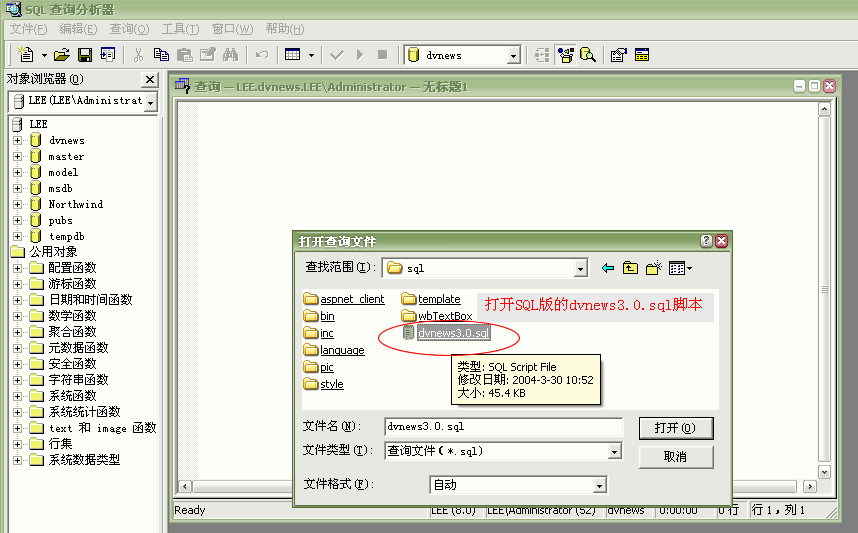Image resolution: width=858 pixels, height=533 pixels.
Task: Click the open file toolbar icon
Action: tap(62, 55)
